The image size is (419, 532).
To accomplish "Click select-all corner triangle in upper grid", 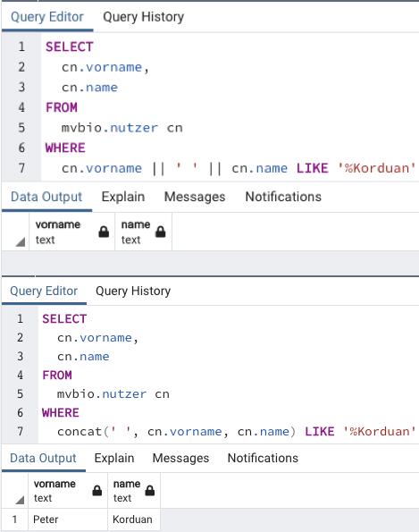I will pos(21,242).
